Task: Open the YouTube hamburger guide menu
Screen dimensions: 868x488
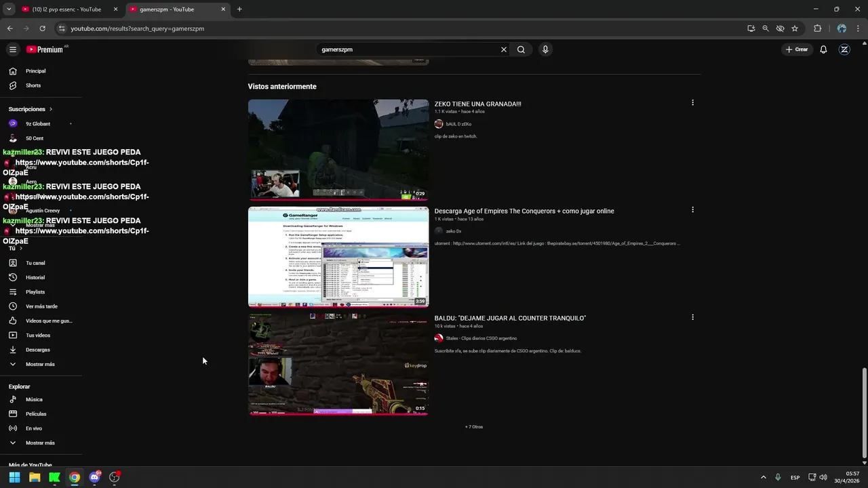Action: click(12, 49)
